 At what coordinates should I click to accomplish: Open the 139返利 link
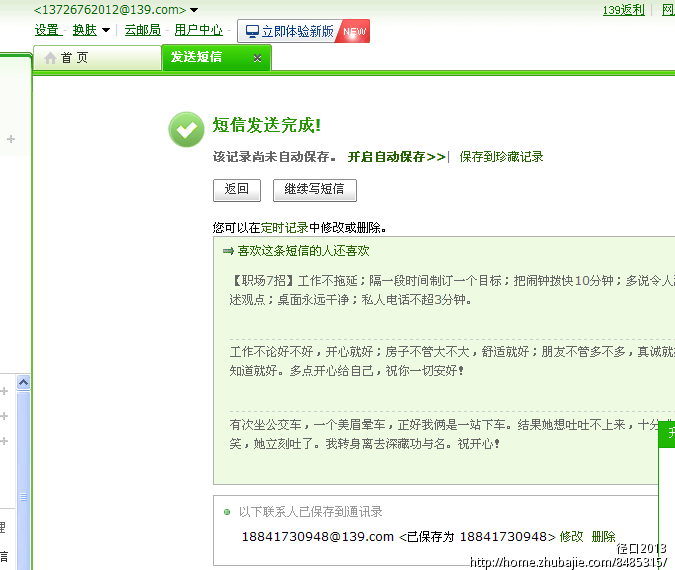point(623,10)
